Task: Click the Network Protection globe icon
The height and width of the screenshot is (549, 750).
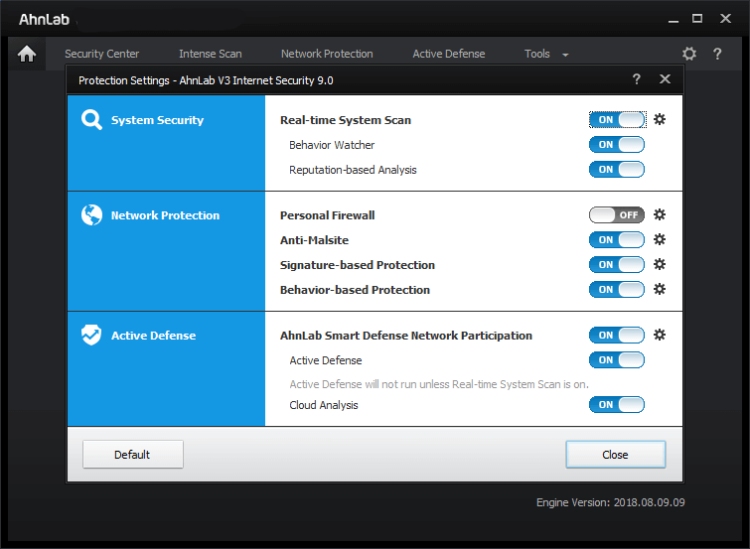Action: click(91, 215)
